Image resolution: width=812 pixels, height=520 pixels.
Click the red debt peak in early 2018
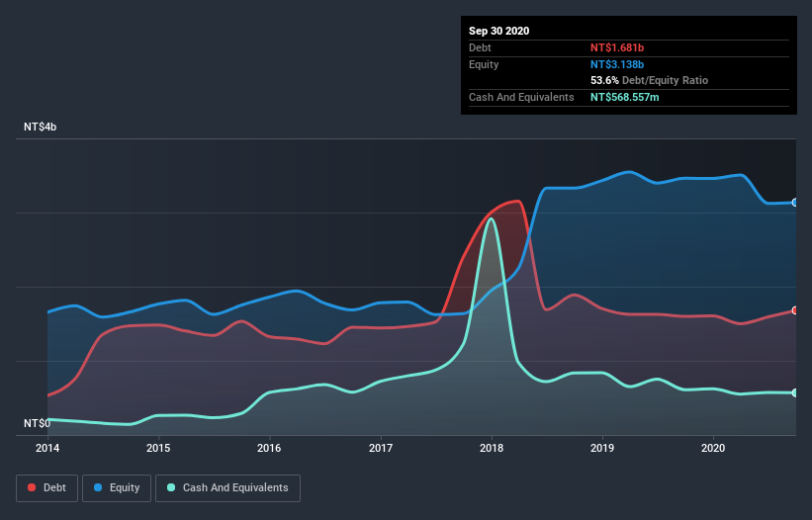click(x=516, y=202)
